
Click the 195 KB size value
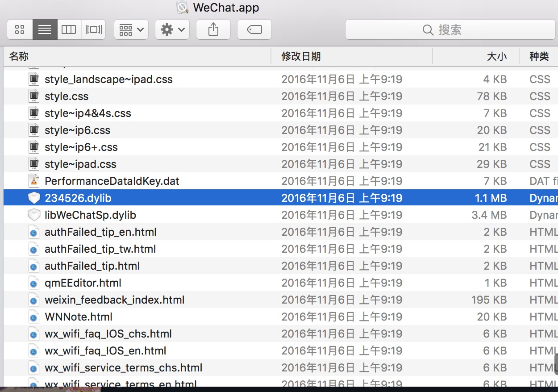[x=489, y=300]
